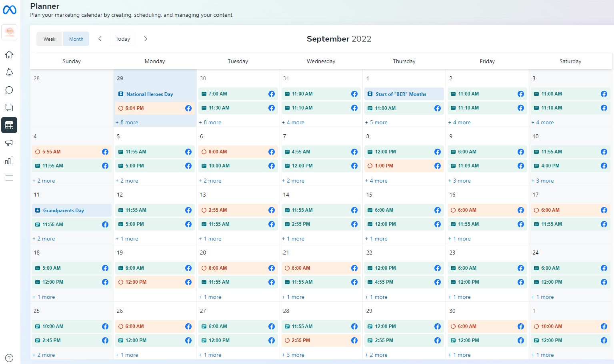Open the inbox chat bubble icon
The height and width of the screenshot is (364, 614).
click(9, 90)
